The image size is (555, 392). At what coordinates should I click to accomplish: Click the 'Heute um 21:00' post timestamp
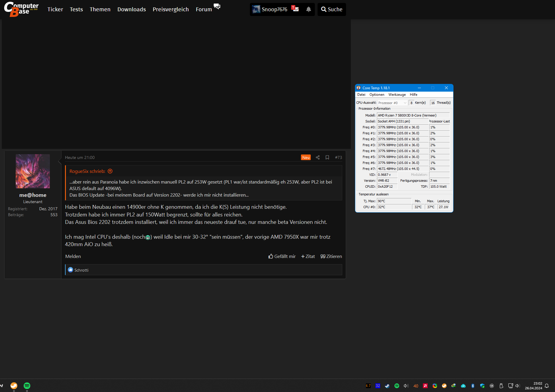(x=80, y=157)
